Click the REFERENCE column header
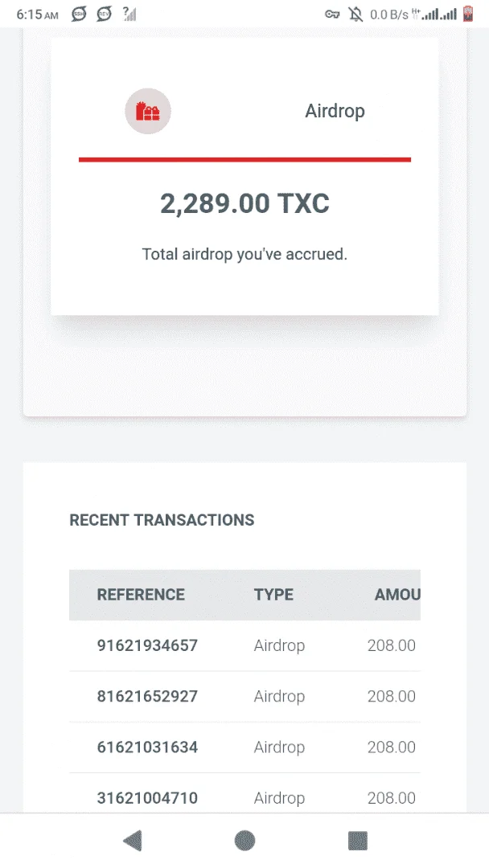489x868 pixels. pyautogui.click(x=142, y=595)
